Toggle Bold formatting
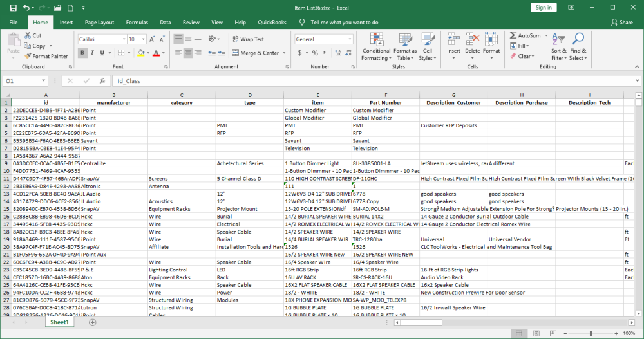 [x=82, y=53]
